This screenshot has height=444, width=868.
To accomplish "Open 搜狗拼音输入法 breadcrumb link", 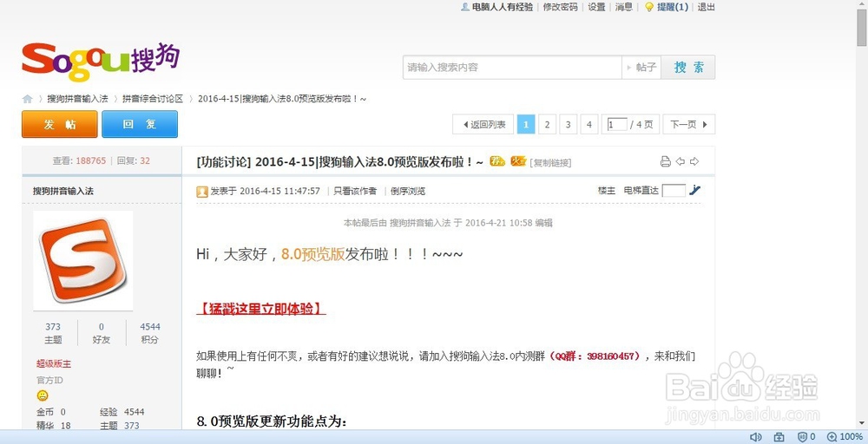I will point(77,99).
